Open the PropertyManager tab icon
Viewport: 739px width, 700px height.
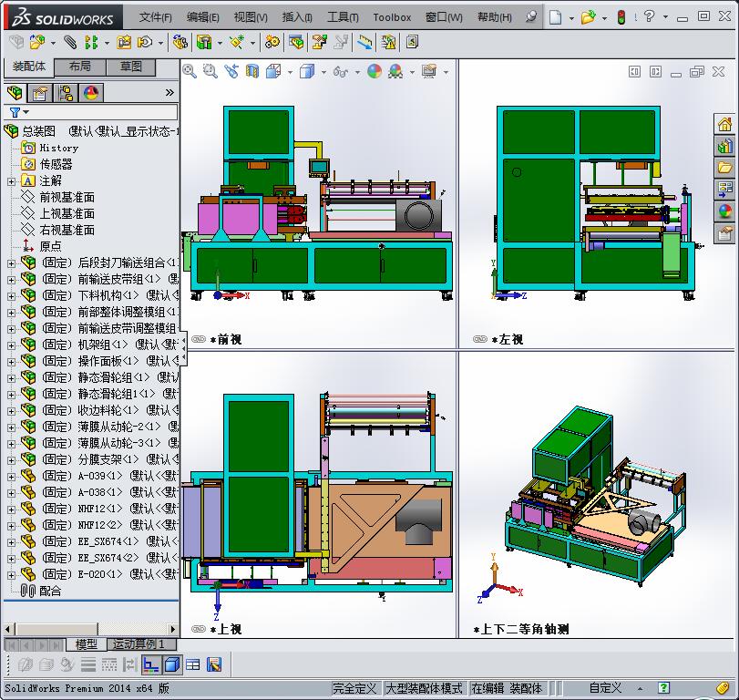pos(39,93)
